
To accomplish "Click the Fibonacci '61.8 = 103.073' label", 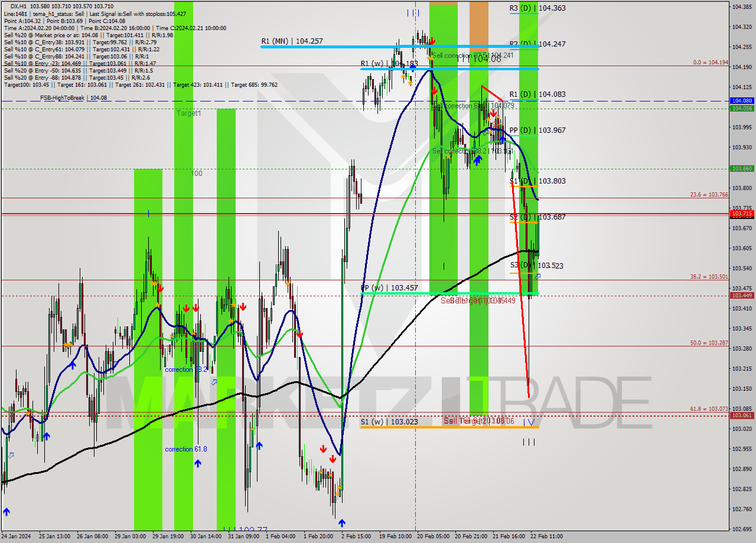I will coord(709,408).
